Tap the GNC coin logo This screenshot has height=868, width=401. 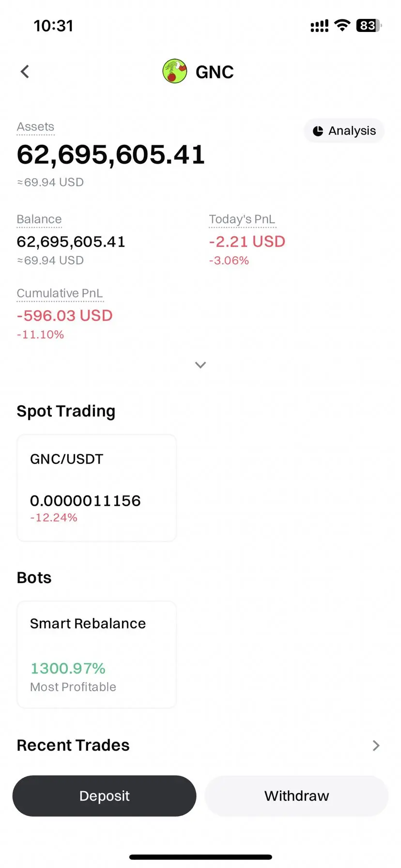click(175, 71)
